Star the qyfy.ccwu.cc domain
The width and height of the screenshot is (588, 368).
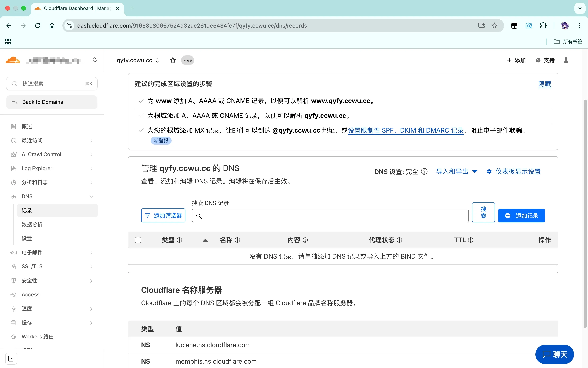pos(173,60)
